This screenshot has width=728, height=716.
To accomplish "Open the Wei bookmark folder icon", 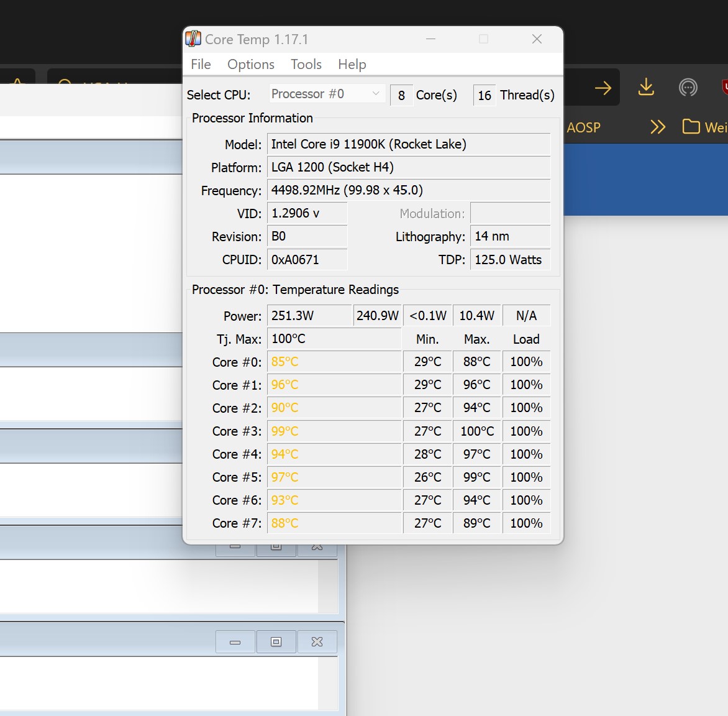I will [x=691, y=126].
